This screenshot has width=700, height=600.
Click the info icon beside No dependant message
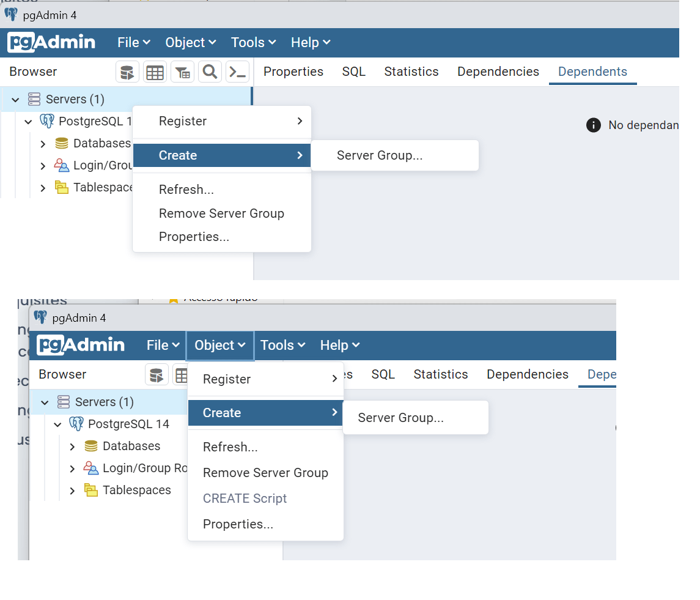tap(593, 125)
